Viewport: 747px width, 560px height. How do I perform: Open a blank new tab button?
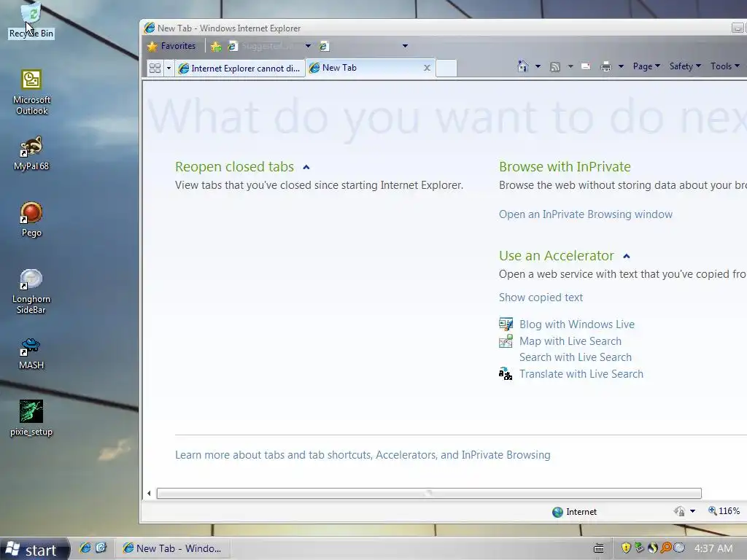click(x=446, y=68)
